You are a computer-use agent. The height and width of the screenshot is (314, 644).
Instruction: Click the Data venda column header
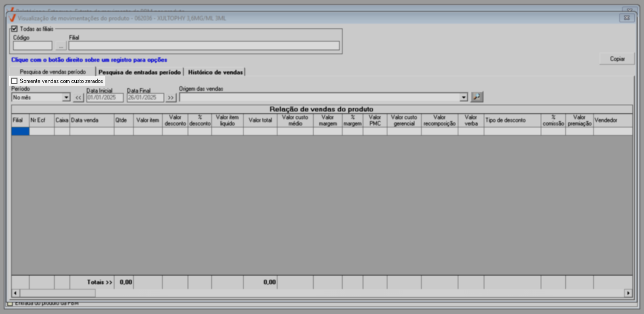(x=92, y=120)
